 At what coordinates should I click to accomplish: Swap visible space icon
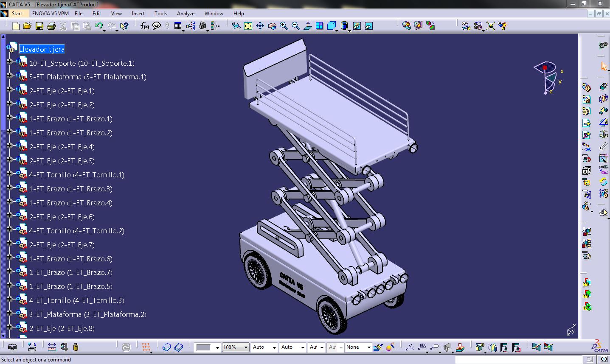tap(369, 26)
